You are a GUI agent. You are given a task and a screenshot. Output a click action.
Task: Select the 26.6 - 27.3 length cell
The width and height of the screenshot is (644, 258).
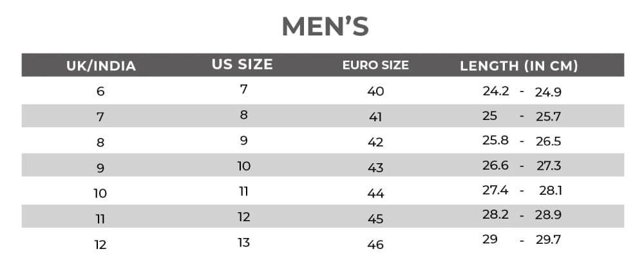[522, 166]
